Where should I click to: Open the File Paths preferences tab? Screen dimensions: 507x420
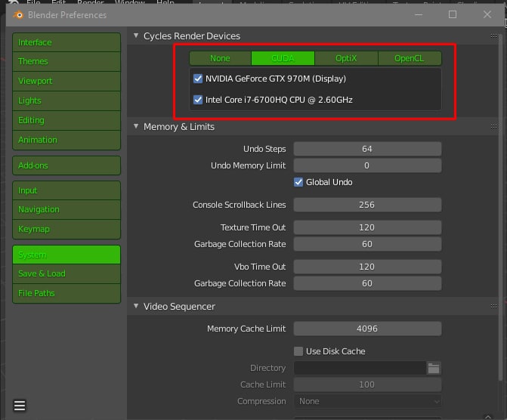[66, 293]
